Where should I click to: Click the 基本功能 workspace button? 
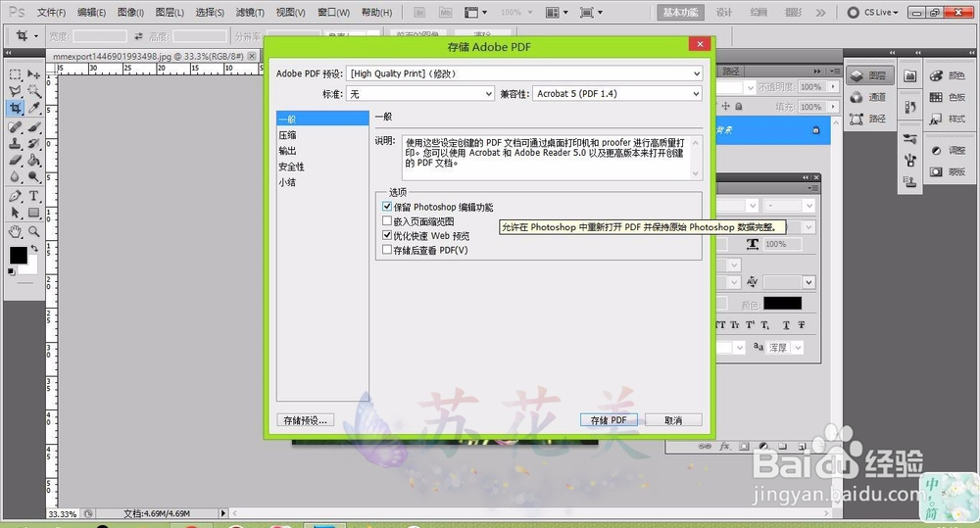[x=681, y=13]
